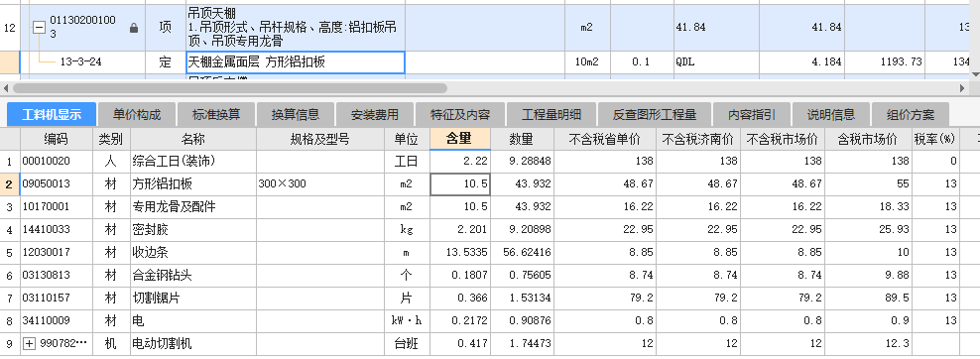Click the 规格及型号 column header

(320, 139)
